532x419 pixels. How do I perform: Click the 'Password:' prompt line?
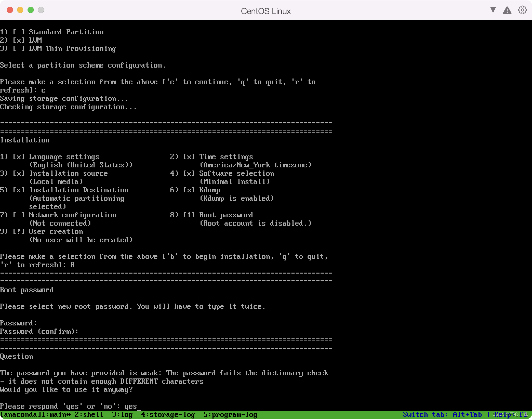[x=18, y=323]
